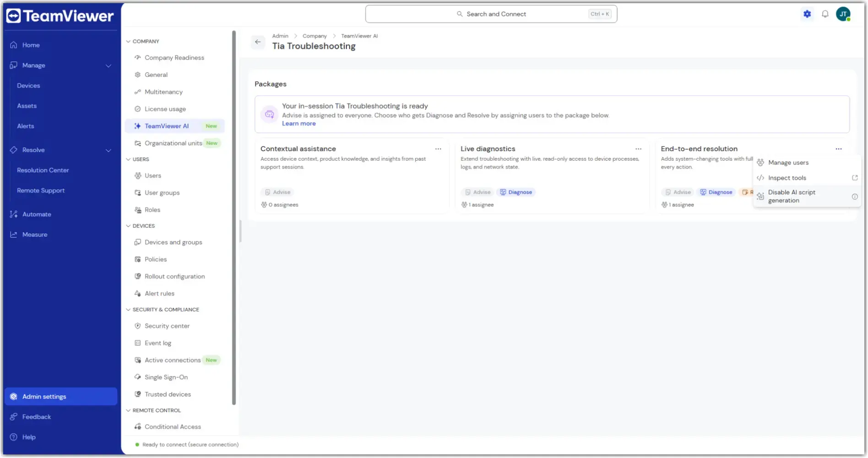The width and height of the screenshot is (868, 458).
Task: Click the Admin settings gear icon
Action: coord(14,397)
